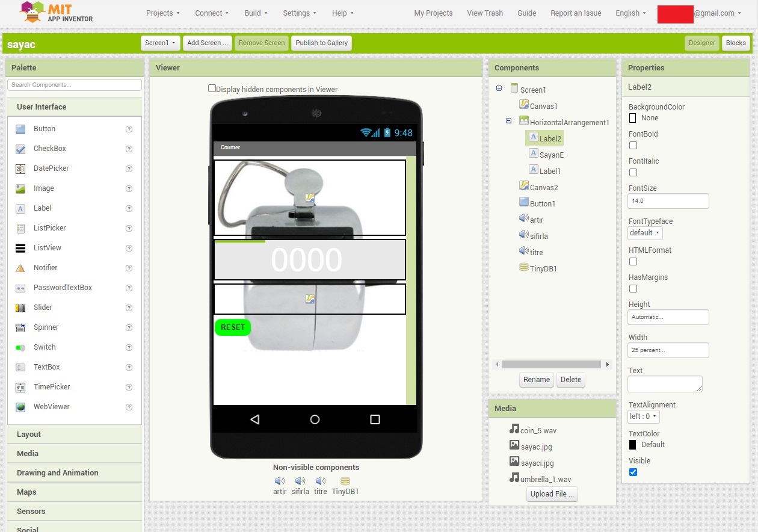758x532 pixels.
Task: Click the Button component icon in Palette
Action: [20, 129]
